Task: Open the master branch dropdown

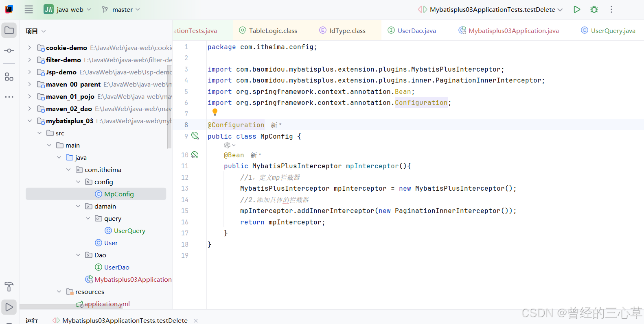Action: tap(138, 9)
